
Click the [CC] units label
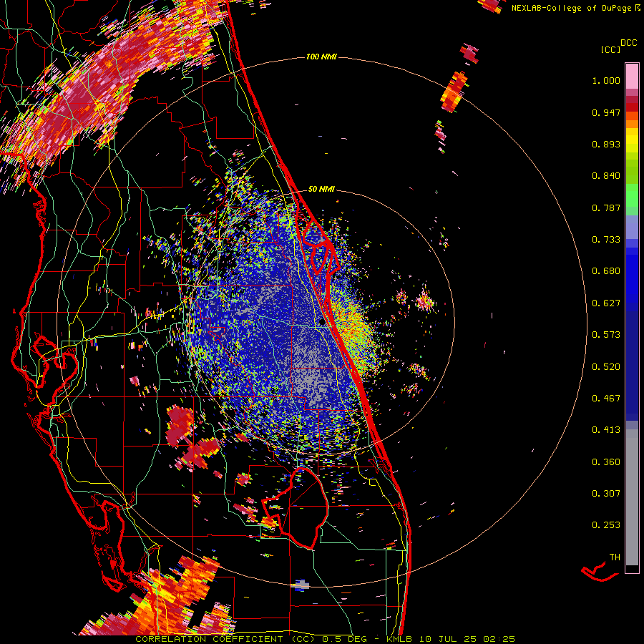point(610,49)
